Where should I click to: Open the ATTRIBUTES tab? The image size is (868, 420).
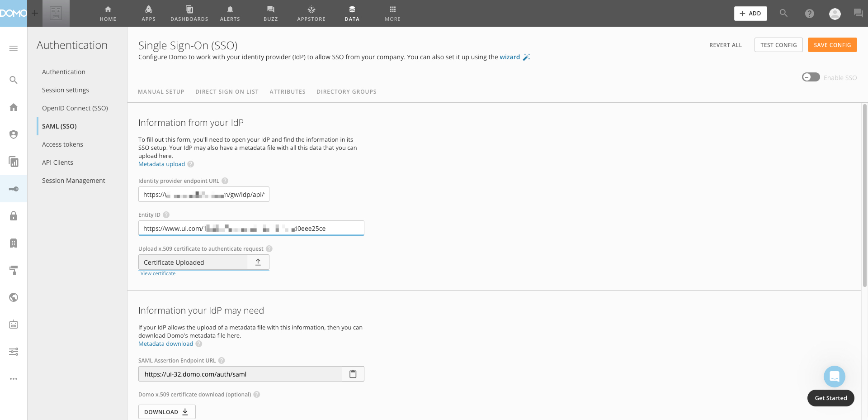288,91
